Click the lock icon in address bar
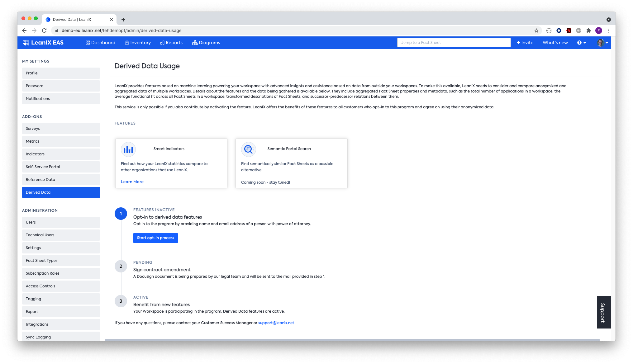 tap(57, 31)
